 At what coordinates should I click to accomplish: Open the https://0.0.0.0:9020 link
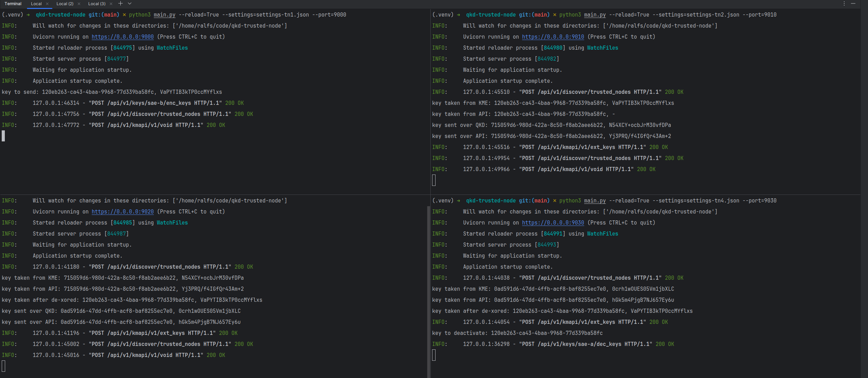(x=123, y=212)
